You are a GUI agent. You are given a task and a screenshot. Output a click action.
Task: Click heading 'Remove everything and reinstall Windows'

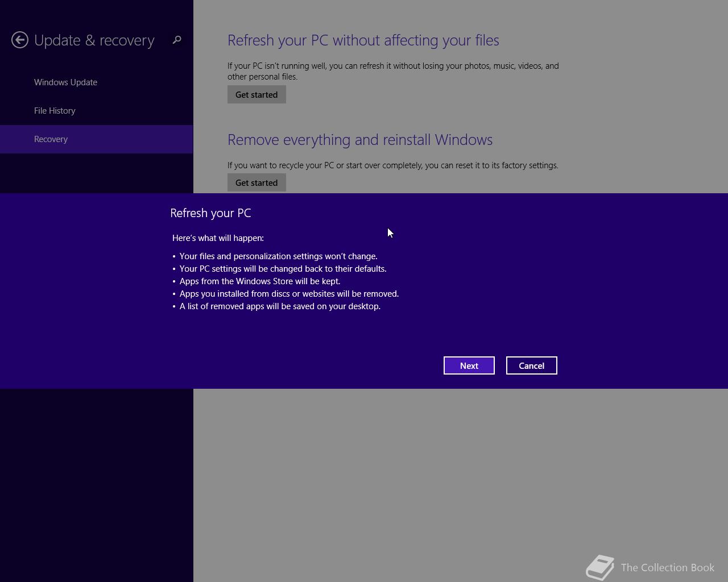click(x=360, y=140)
